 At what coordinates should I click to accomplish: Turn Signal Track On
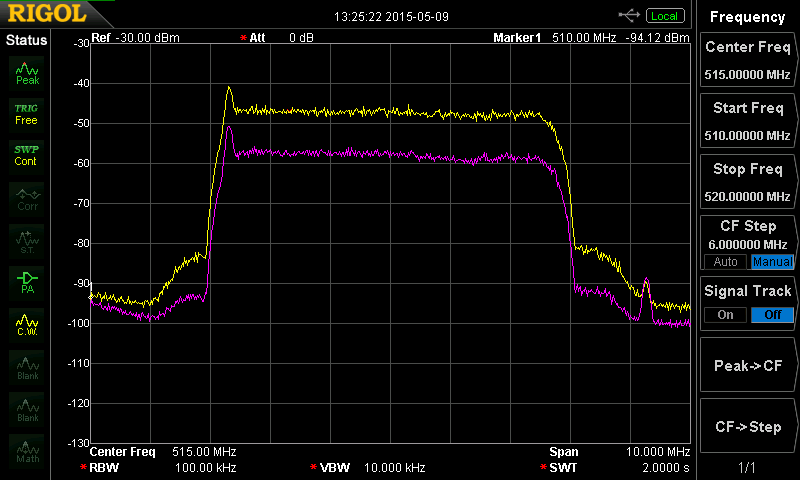725,315
